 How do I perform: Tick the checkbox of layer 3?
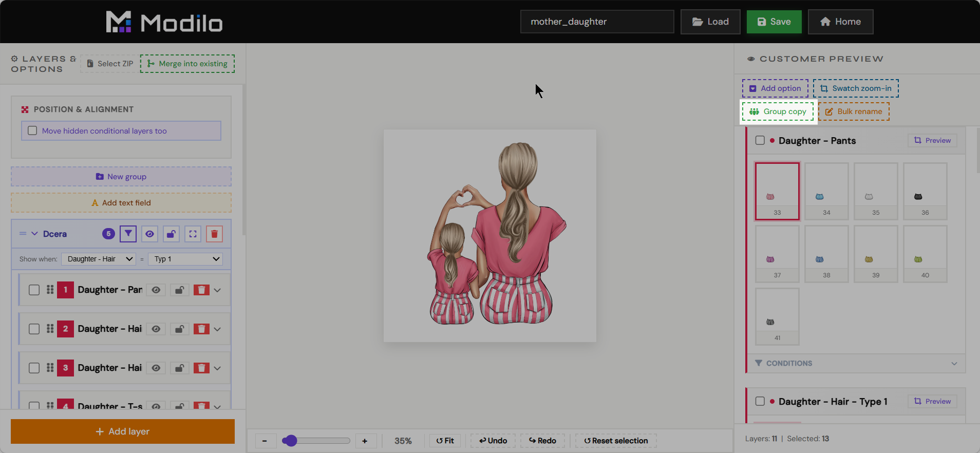tap(34, 368)
